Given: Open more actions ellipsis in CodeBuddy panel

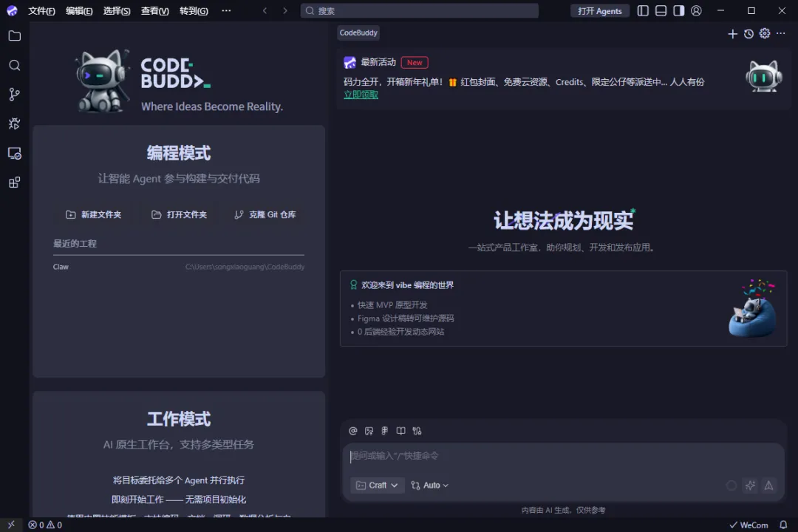Looking at the screenshot, I should click(781, 33).
